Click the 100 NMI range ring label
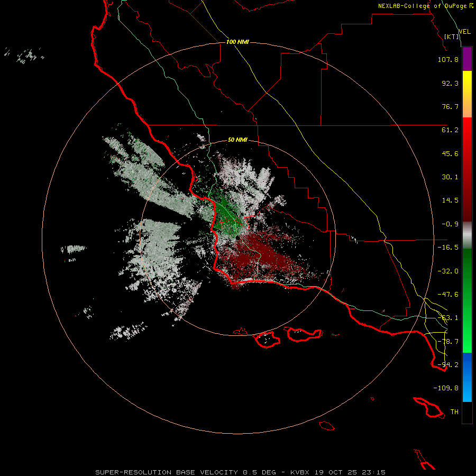This screenshot has width=476, height=476. pos(237,42)
